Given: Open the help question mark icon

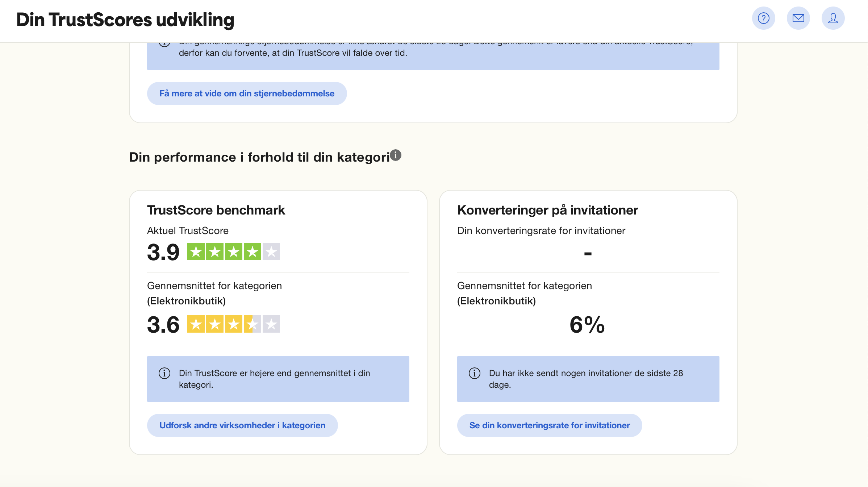Looking at the screenshot, I should (763, 18).
